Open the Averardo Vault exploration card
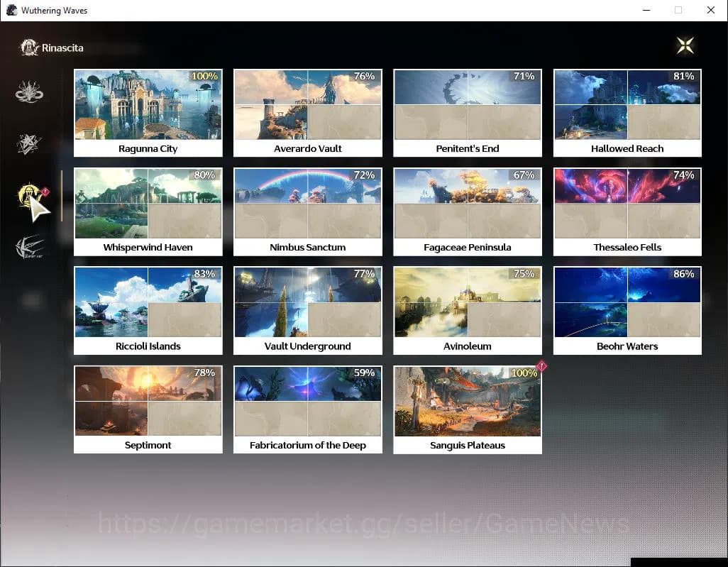Image resolution: width=728 pixels, height=567 pixels. (x=308, y=112)
